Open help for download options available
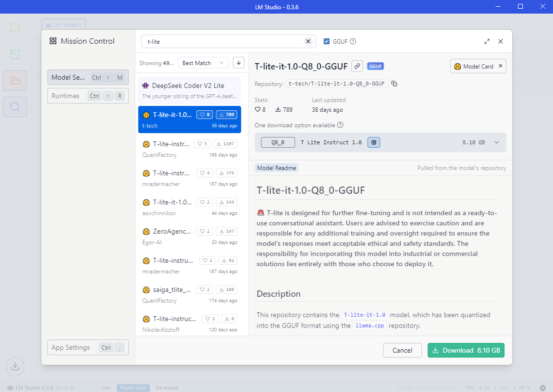 pyautogui.click(x=340, y=125)
